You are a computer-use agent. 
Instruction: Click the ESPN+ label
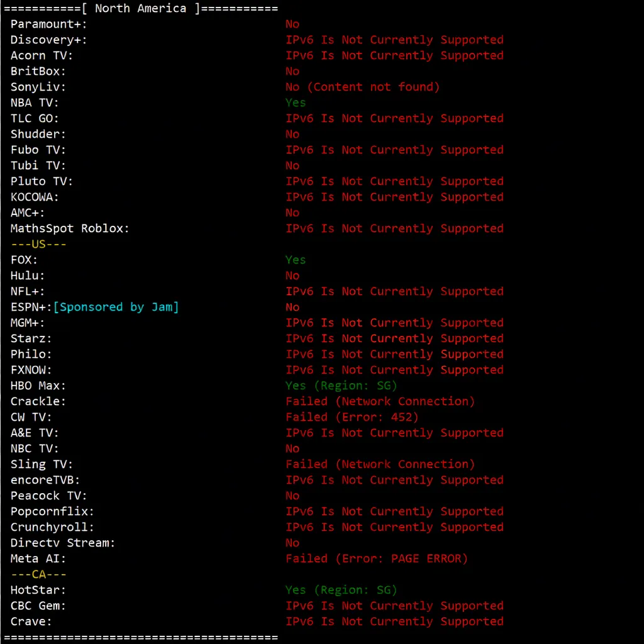point(31,307)
